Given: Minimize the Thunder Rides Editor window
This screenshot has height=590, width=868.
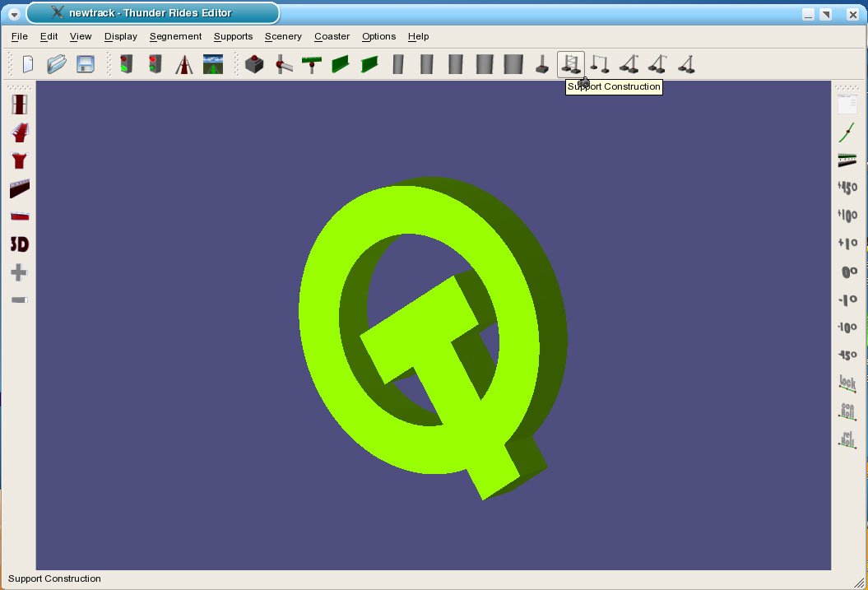Looking at the screenshot, I should pos(808,14).
